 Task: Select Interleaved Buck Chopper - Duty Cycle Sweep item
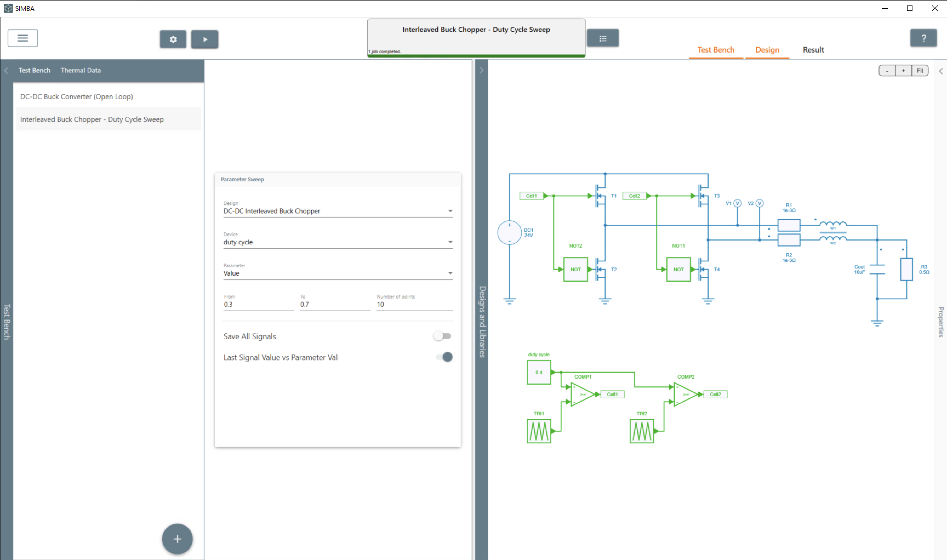pyautogui.click(x=108, y=119)
